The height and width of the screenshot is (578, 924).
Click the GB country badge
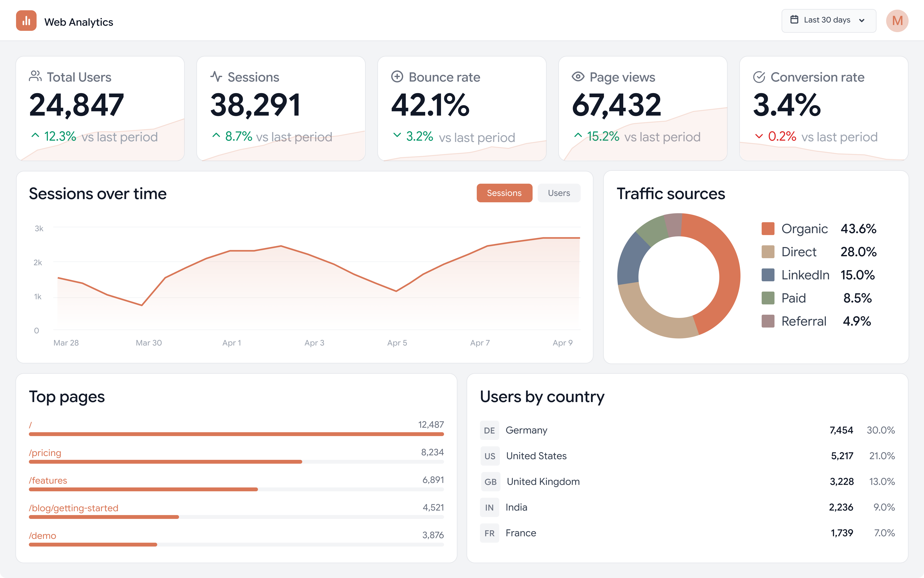tap(491, 482)
